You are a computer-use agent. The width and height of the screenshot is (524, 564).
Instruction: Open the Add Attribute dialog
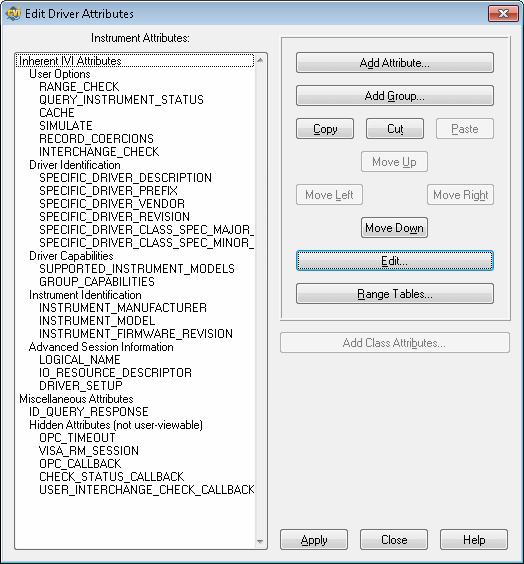(x=395, y=63)
